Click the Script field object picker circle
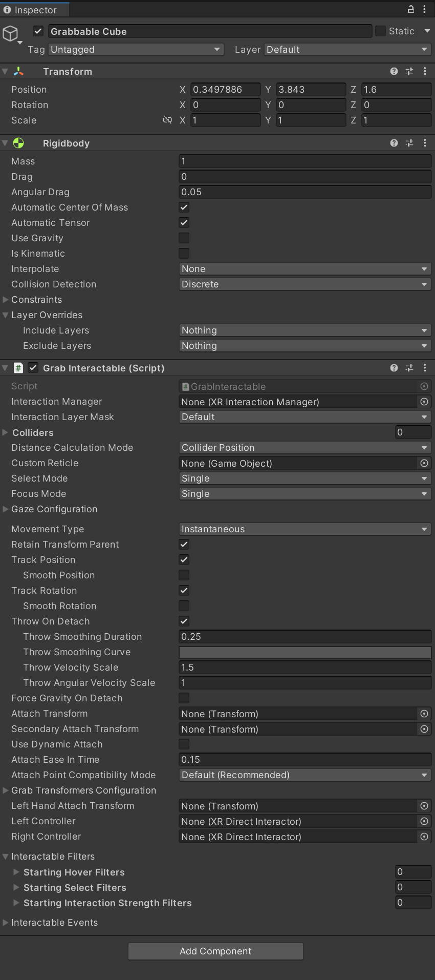 point(424,386)
